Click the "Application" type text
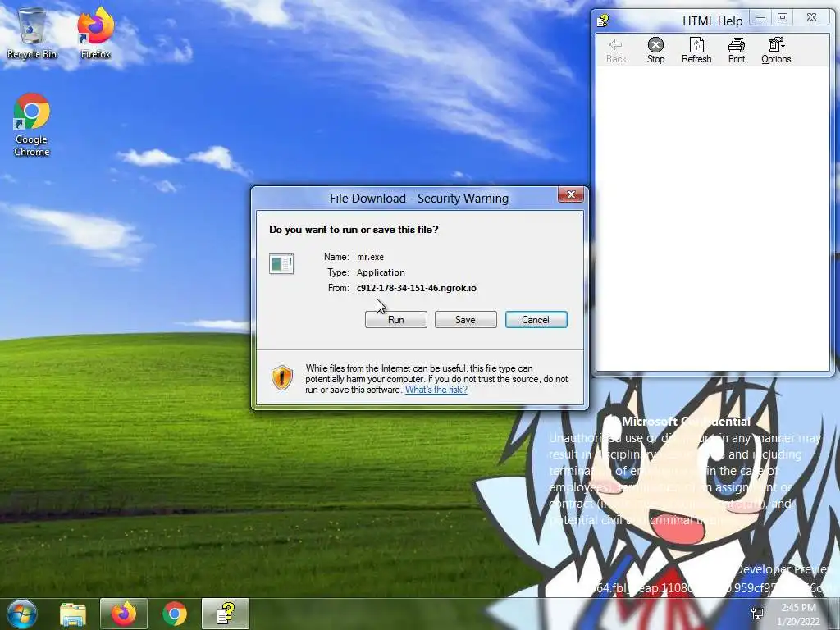The height and width of the screenshot is (630, 840). click(x=381, y=272)
